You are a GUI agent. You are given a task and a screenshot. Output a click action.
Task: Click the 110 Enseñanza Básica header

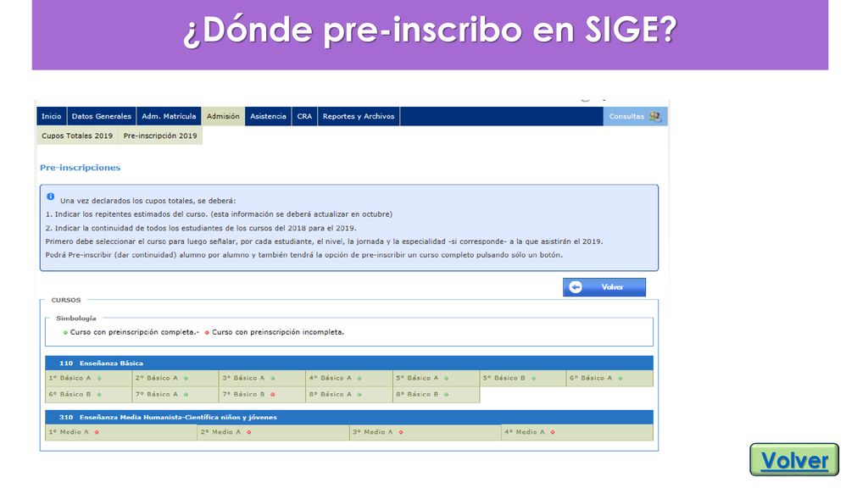pyautogui.click(x=349, y=363)
